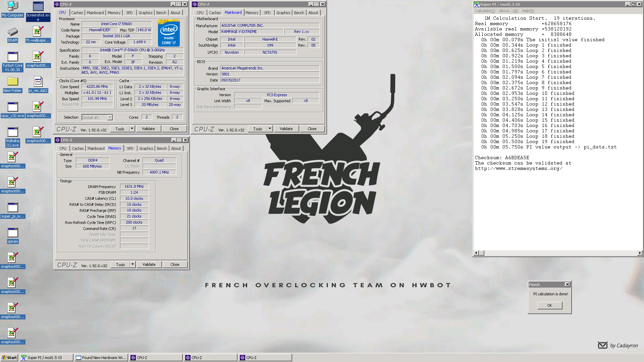Open CPU tab in CPU-Z Mainboard window
Viewport: 644px width, 362px height.
[x=200, y=13]
